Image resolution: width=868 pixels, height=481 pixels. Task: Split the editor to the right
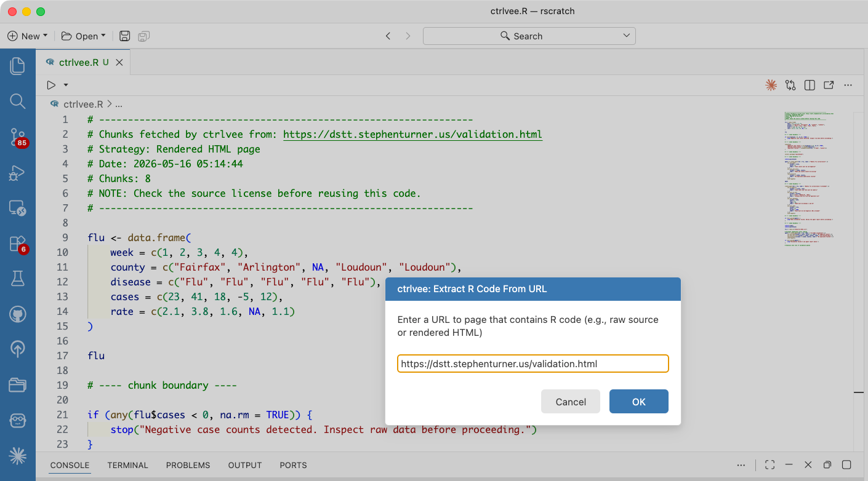pyautogui.click(x=810, y=85)
